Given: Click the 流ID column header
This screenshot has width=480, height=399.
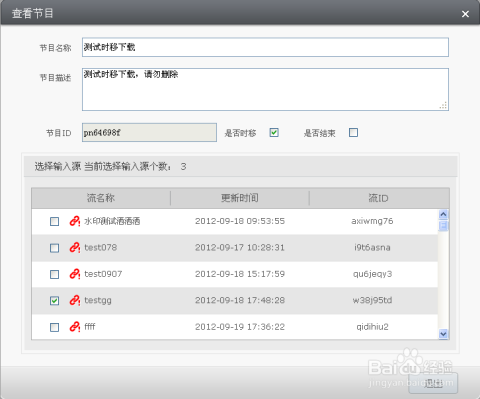Looking at the screenshot, I should 379,198.
